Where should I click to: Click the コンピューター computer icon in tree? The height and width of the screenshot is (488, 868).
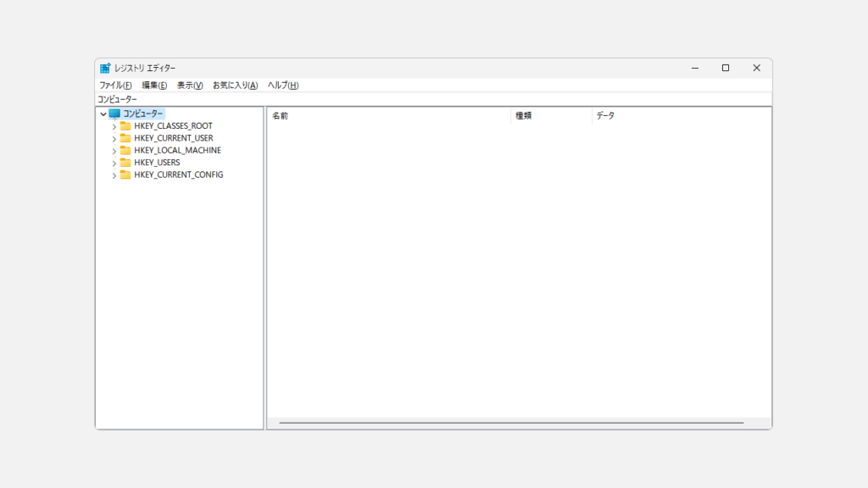point(114,114)
